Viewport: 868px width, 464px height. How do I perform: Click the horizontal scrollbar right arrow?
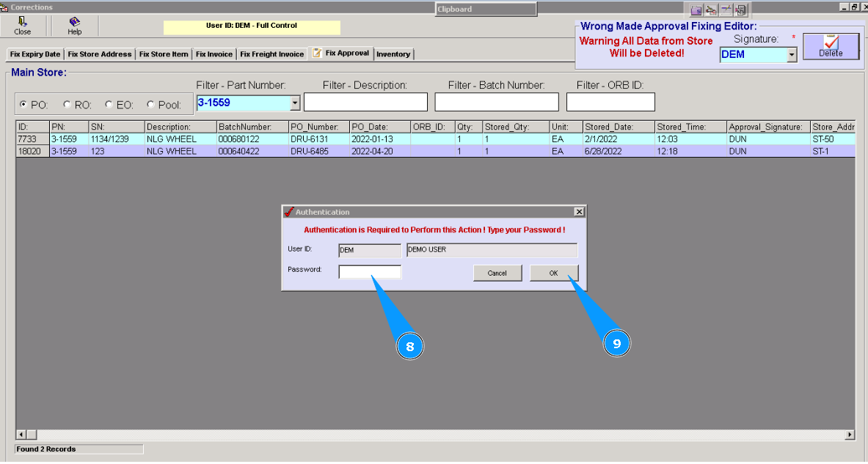coord(850,435)
